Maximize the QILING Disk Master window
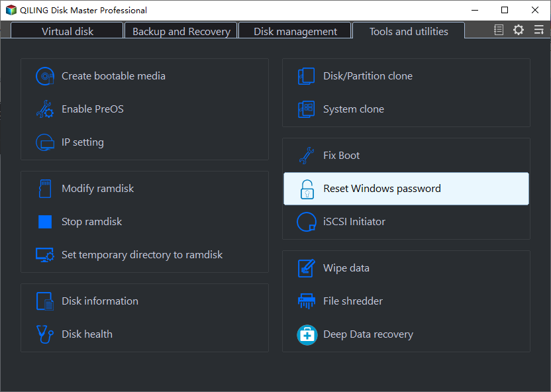Image resolution: width=551 pixels, height=392 pixels. [x=505, y=10]
